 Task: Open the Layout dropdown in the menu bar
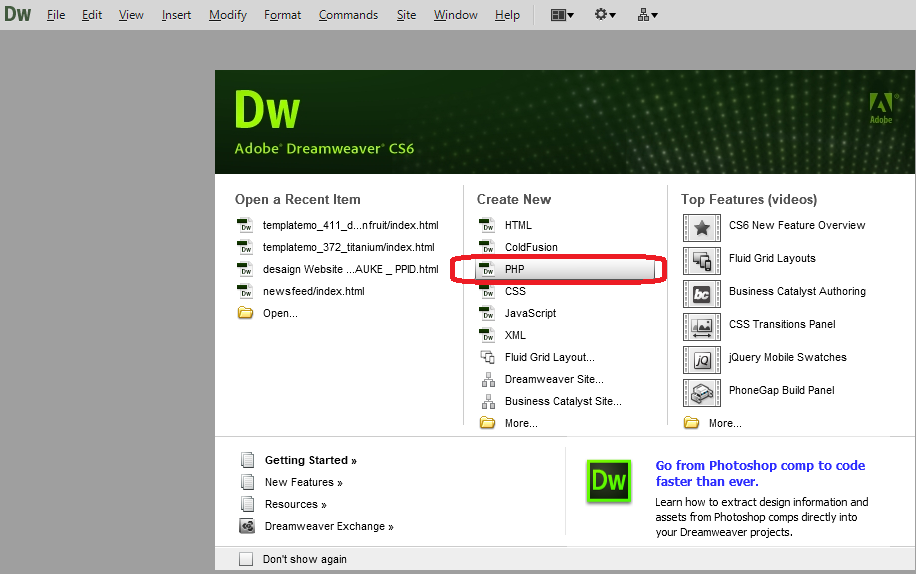click(562, 15)
